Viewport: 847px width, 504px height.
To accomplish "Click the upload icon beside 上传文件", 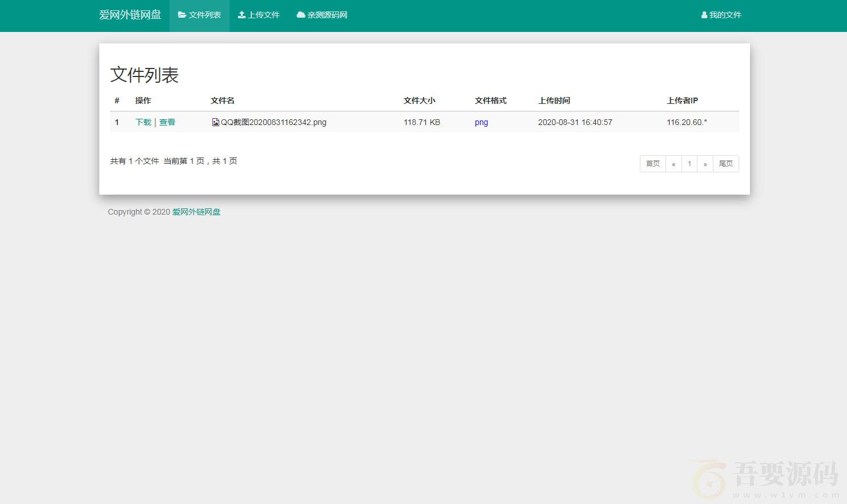I will click(241, 15).
